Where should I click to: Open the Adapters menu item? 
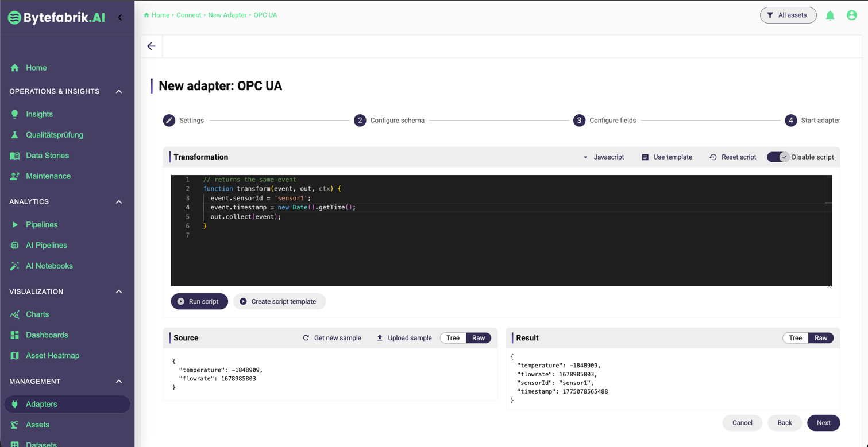(x=41, y=404)
